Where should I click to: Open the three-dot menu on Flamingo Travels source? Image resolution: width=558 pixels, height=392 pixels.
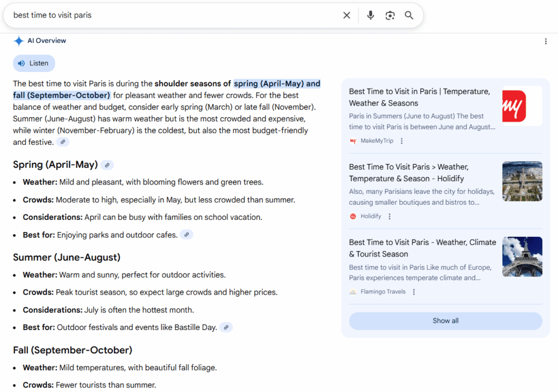click(x=413, y=292)
